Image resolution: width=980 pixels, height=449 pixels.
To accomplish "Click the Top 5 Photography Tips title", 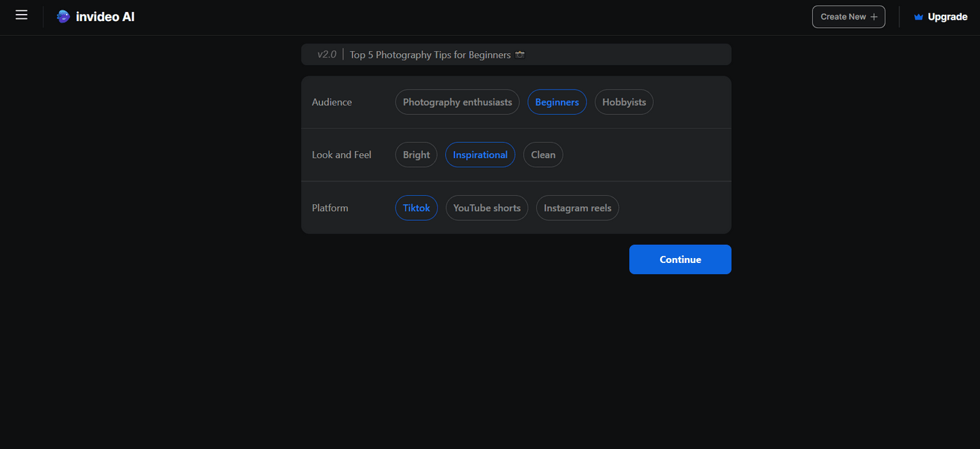I will 429,54.
